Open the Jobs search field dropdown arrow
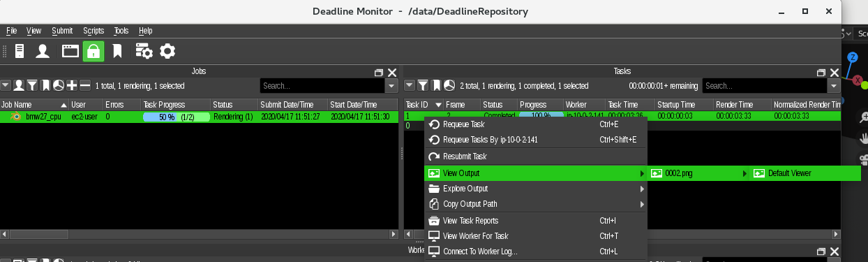 (391, 86)
